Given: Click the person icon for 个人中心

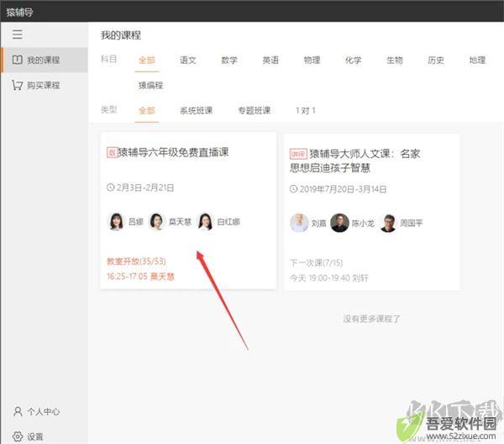Looking at the screenshot, I should coord(18,411).
